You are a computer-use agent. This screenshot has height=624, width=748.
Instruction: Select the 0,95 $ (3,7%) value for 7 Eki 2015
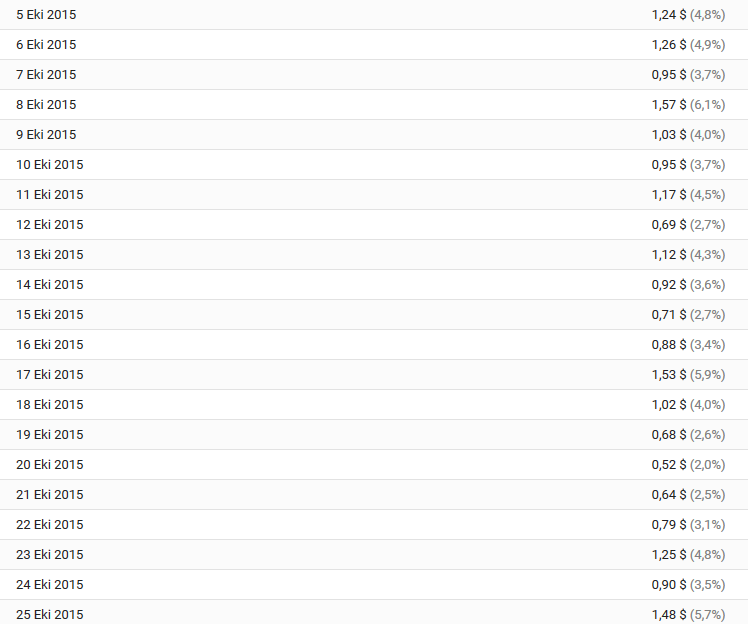[688, 75]
